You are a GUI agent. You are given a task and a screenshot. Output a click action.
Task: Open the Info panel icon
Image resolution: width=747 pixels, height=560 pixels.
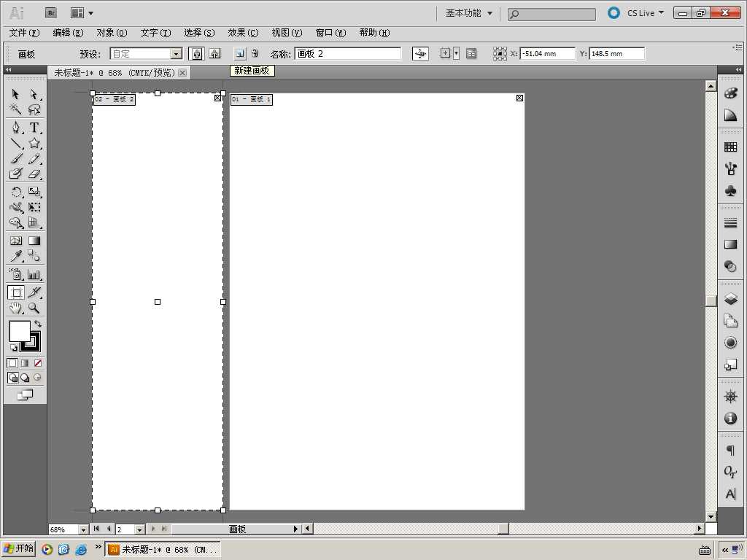730,418
